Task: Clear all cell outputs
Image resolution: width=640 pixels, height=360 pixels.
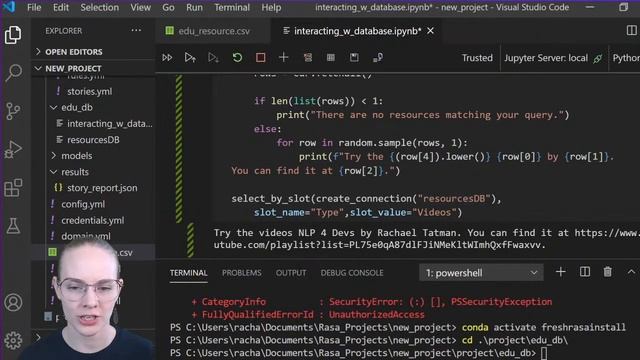Action: click(308, 58)
